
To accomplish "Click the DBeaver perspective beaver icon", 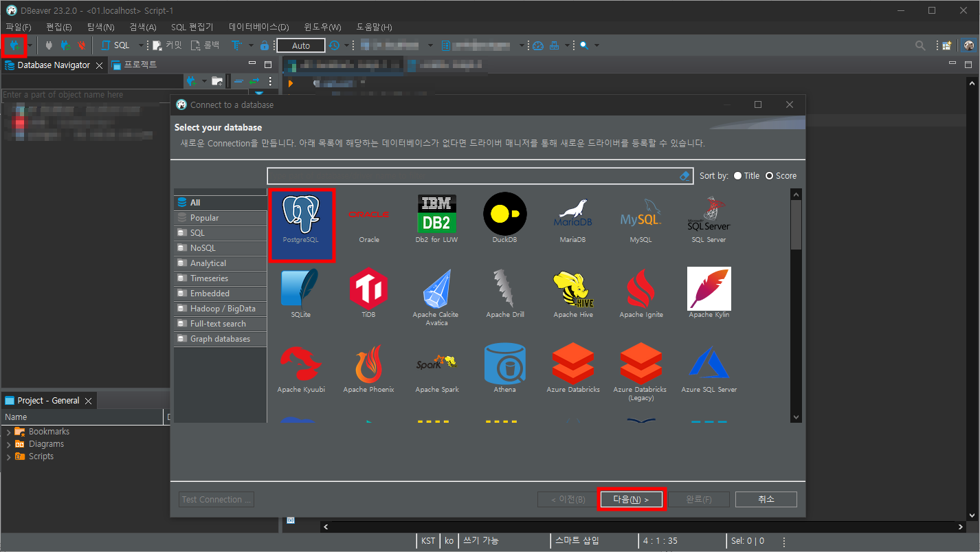I will click(969, 45).
